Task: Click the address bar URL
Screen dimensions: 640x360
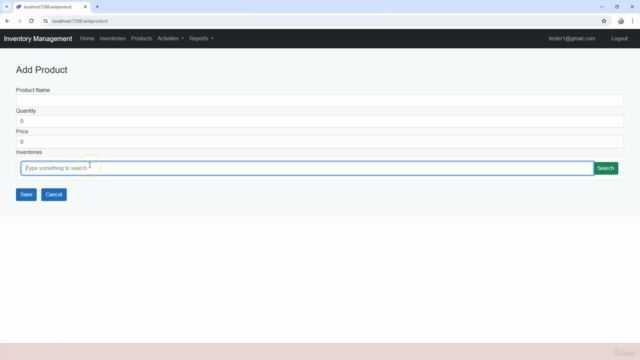Action: 80,21
